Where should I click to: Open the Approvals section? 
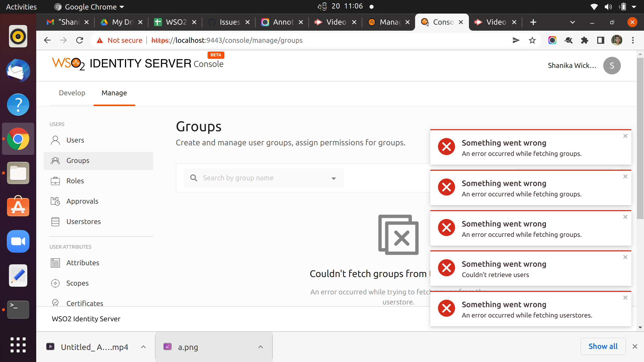pyautogui.click(x=82, y=201)
